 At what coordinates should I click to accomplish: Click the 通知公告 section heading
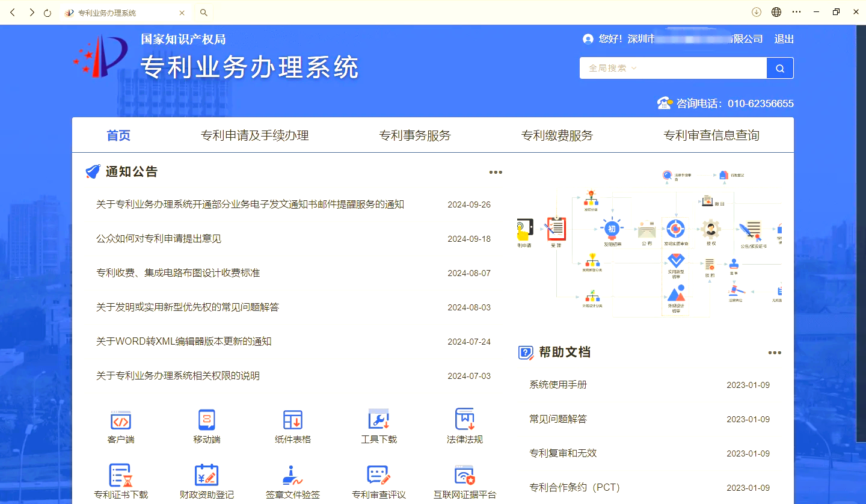pos(132,172)
